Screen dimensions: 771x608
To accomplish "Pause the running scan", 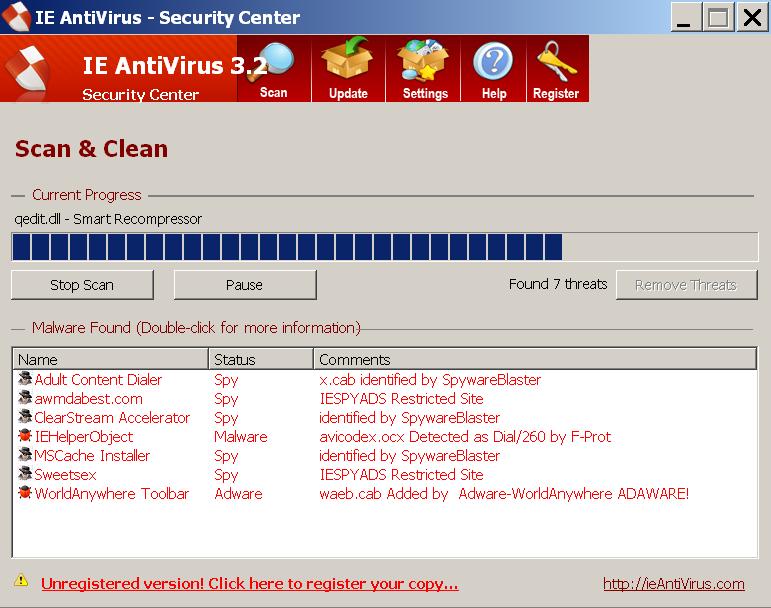I will [245, 285].
